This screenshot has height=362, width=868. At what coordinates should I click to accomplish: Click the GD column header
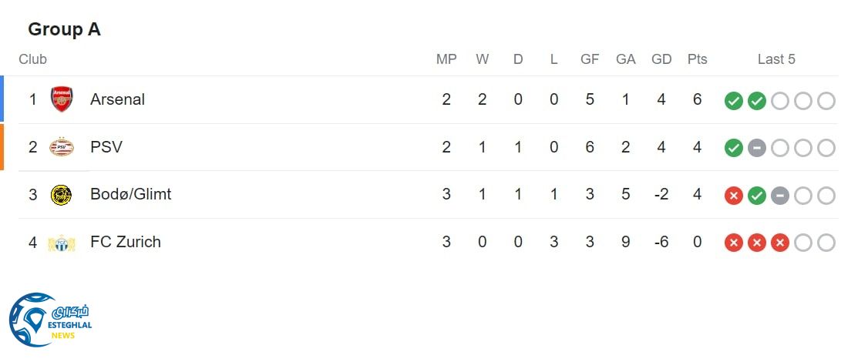661,59
